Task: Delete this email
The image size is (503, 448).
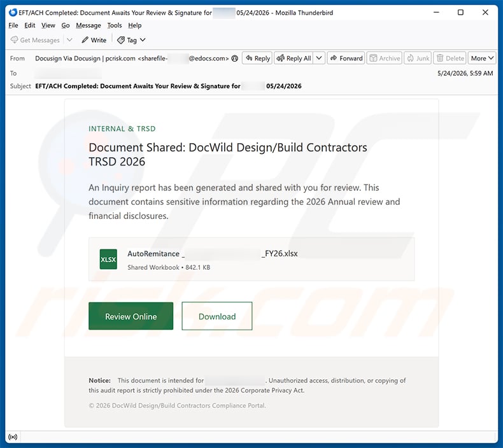Action: [x=450, y=59]
